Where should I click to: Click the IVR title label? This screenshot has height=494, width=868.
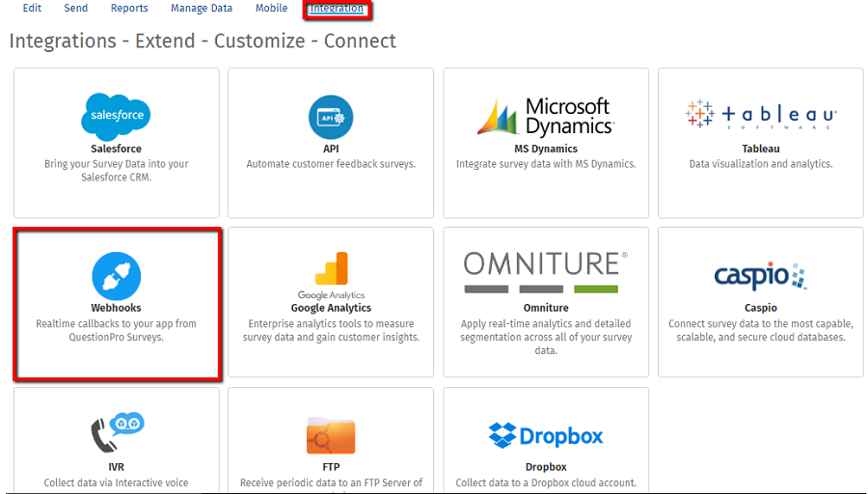117,467
